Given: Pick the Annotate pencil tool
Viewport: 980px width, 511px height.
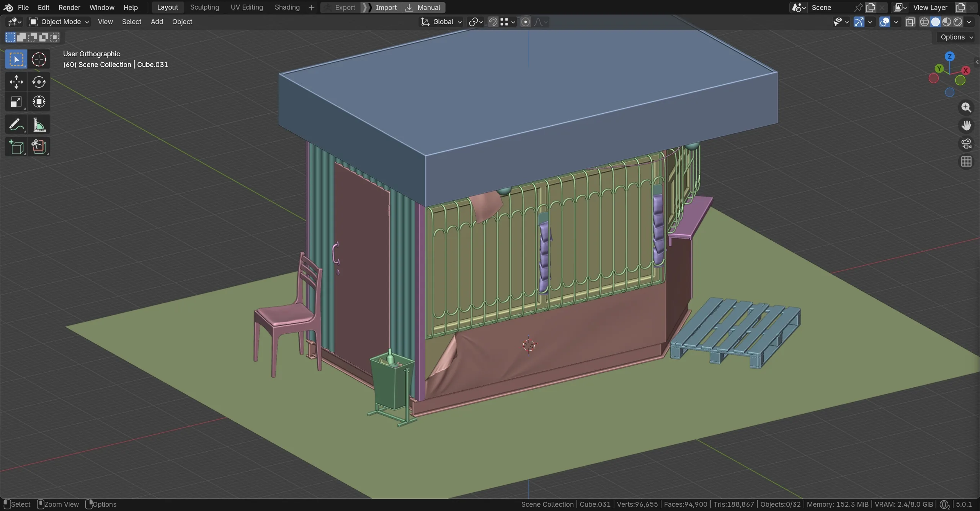Looking at the screenshot, I should pos(16,125).
